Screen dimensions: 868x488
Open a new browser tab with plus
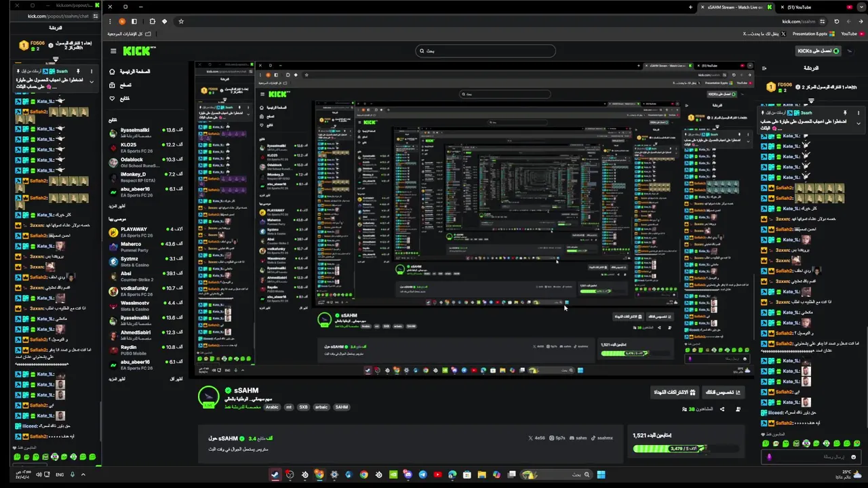690,7
